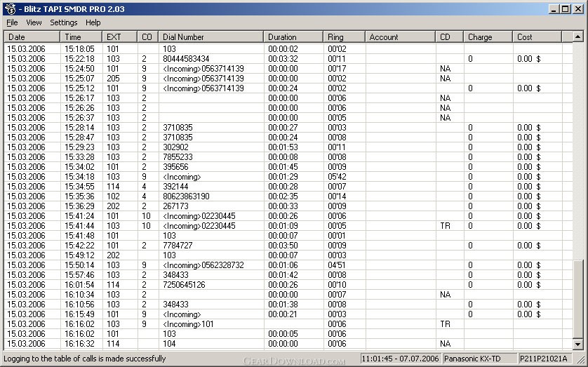Image resolution: width=588 pixels, height=367 pixels.
Task: Select dial number 392144
Action: [x=175, y=187]
